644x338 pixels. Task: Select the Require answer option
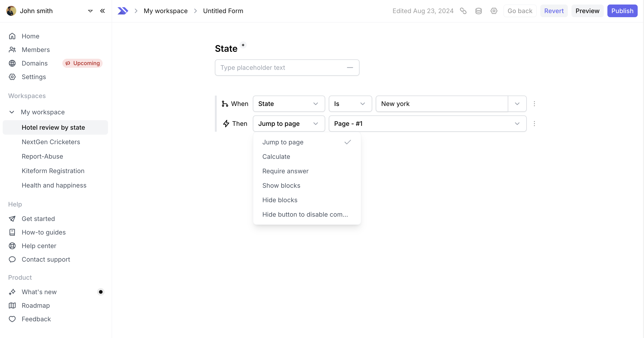coord(307,171)
